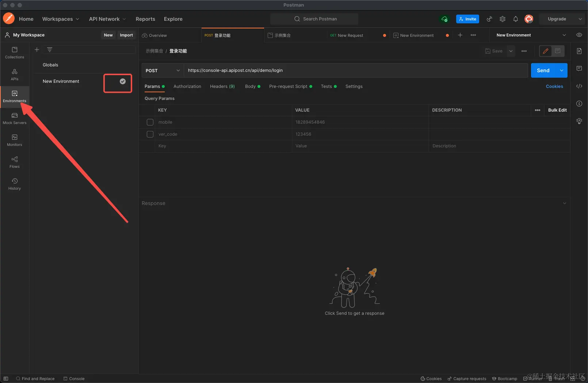Open the notifications bell
Screen dimensions: 588x383
516,19
